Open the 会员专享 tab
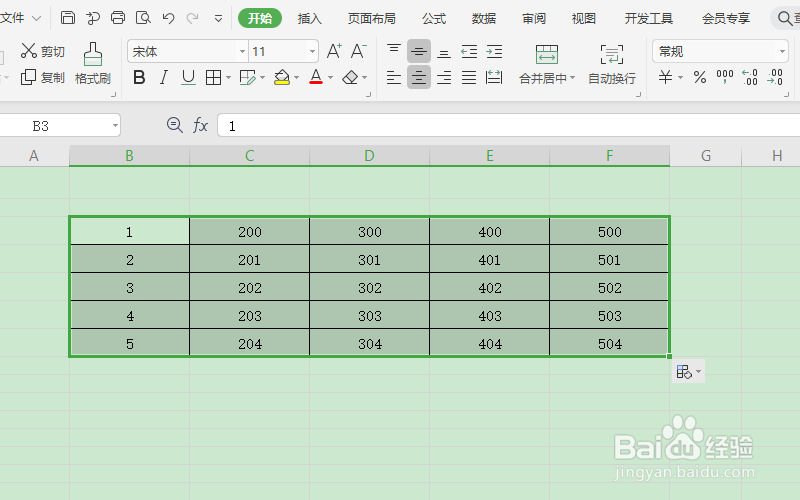Screen dimensions: 800x500 (726, 19)
